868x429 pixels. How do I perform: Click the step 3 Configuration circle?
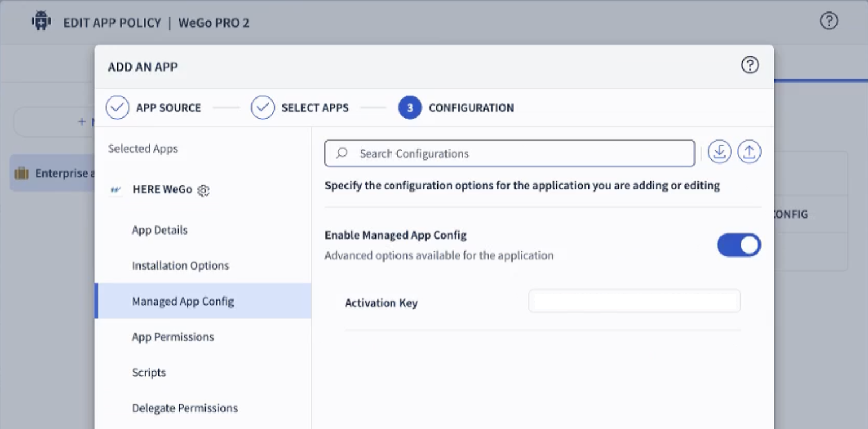(410, 108)
